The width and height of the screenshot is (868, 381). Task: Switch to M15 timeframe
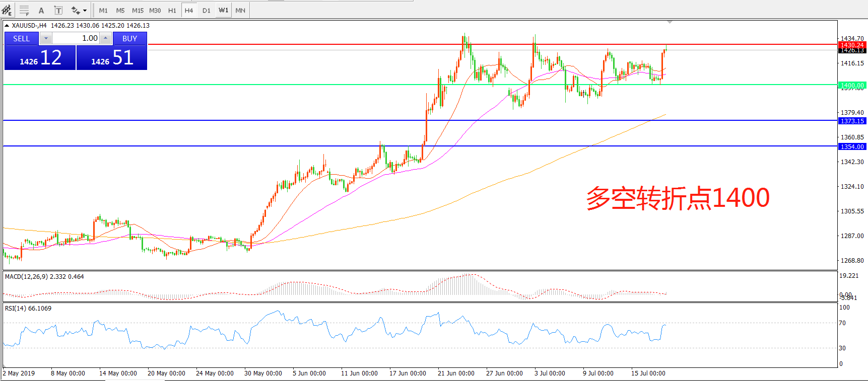click(x=138, y=11)
